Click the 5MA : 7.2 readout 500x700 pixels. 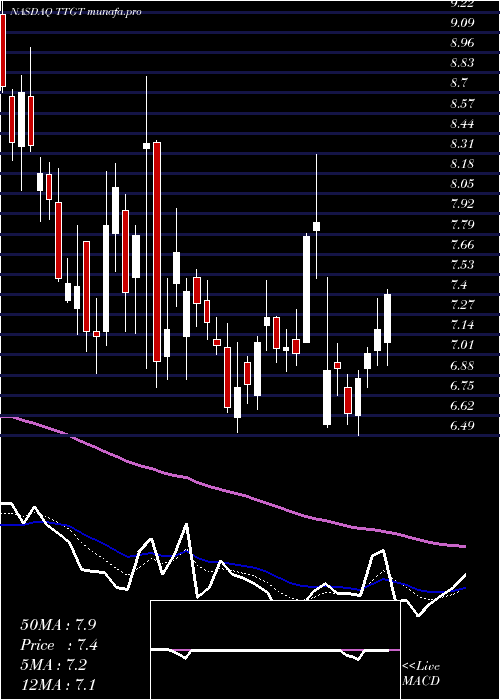click(x=55, y=665)
